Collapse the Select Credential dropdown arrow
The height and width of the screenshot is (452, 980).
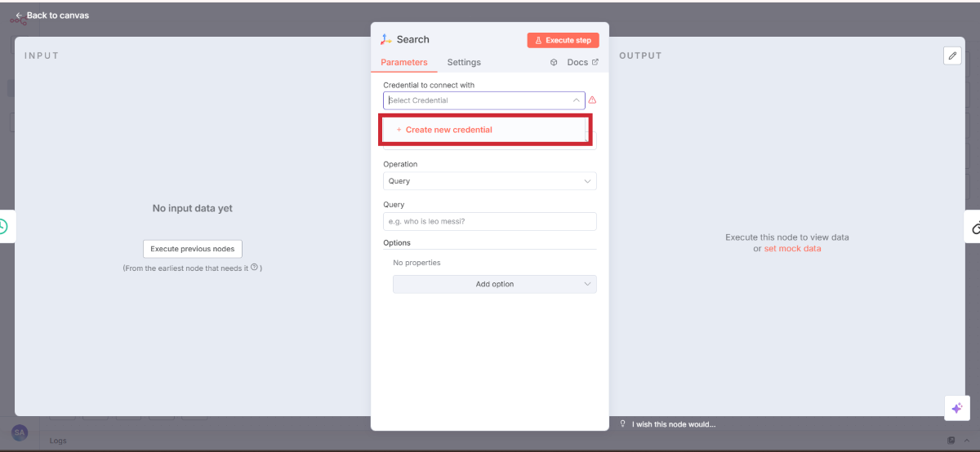point(576,100)
